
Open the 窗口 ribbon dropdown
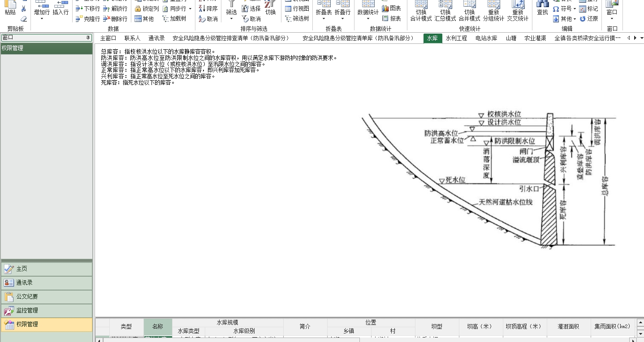pyautogui.click(x=612, y=19)
